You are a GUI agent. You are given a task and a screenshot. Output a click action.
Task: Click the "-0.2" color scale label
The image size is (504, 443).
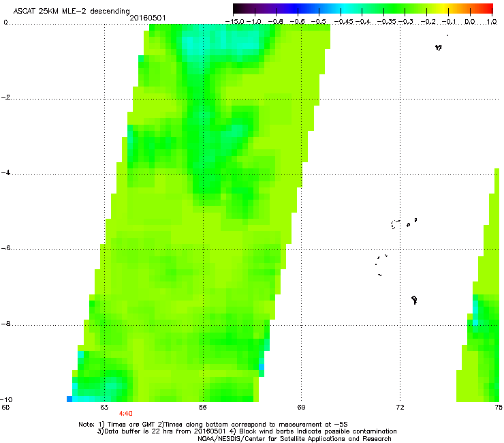click(x=428, y=22)
